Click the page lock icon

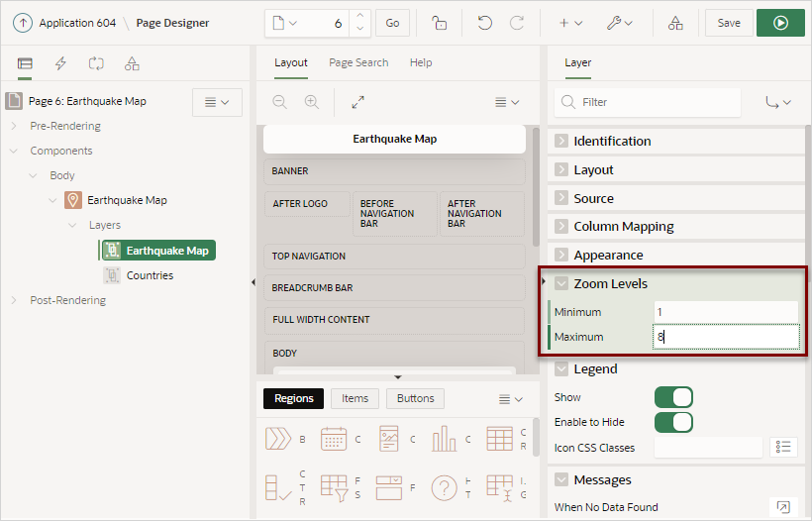click(439, 23)
